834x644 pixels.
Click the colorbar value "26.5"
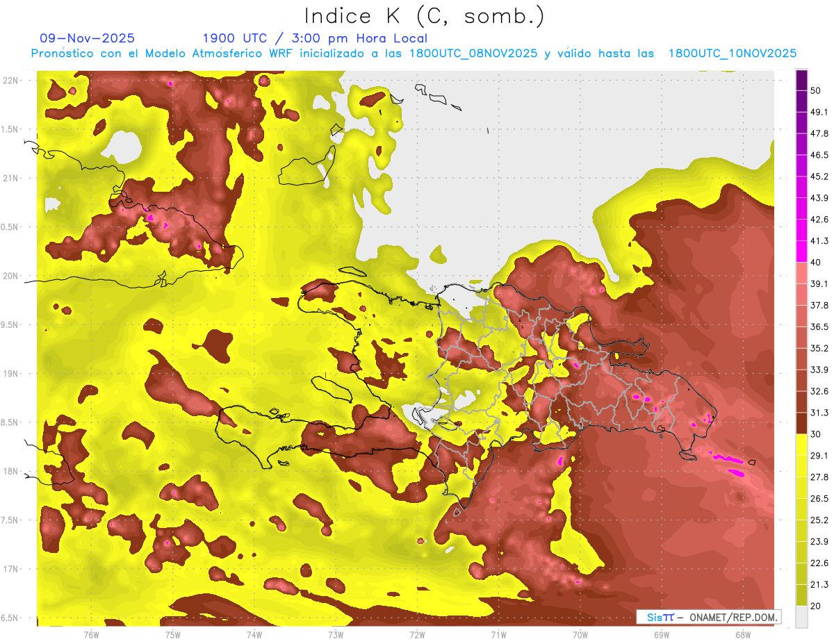point(819,499)
